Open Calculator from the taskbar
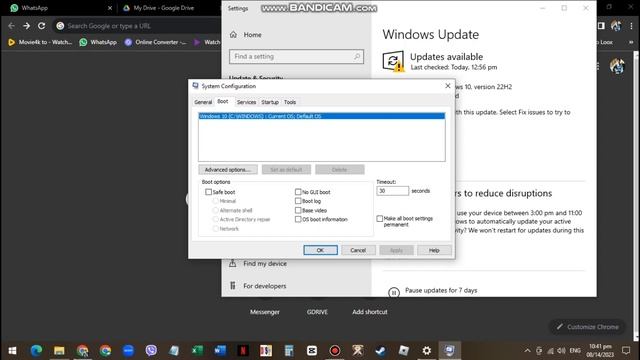The height and width of the screenshot is (360, 640). click(289, 350)
